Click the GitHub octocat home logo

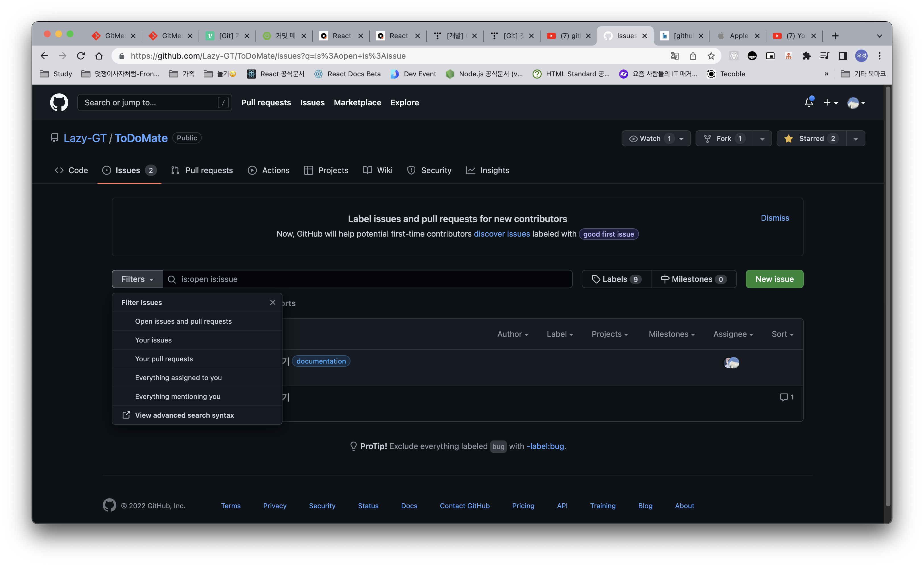(59, 102)
